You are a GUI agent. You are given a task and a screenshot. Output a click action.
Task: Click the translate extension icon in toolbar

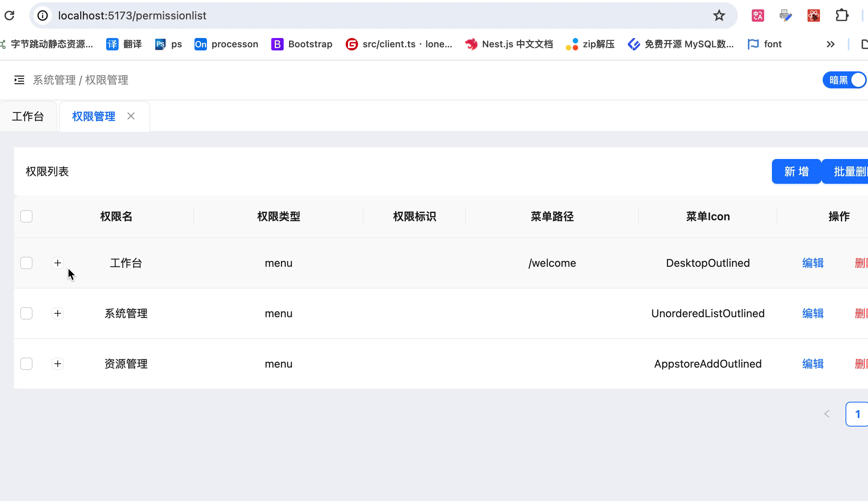(x=758, y=16)
